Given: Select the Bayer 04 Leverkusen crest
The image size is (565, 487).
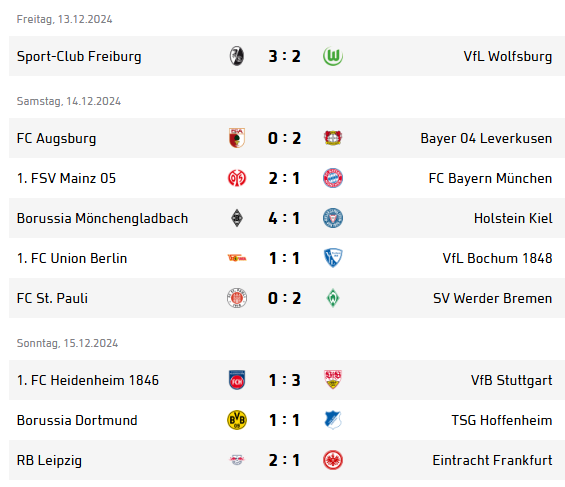Looking at the screenshot, I should (333, 138).
